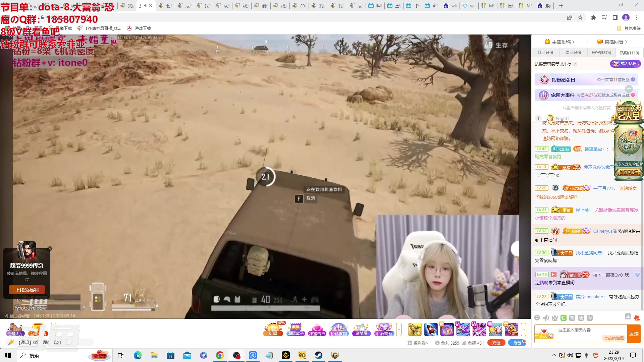Click the question mark help icon beside 按照亲密度等级排行
644x362 pixels.
pos(575,64)
